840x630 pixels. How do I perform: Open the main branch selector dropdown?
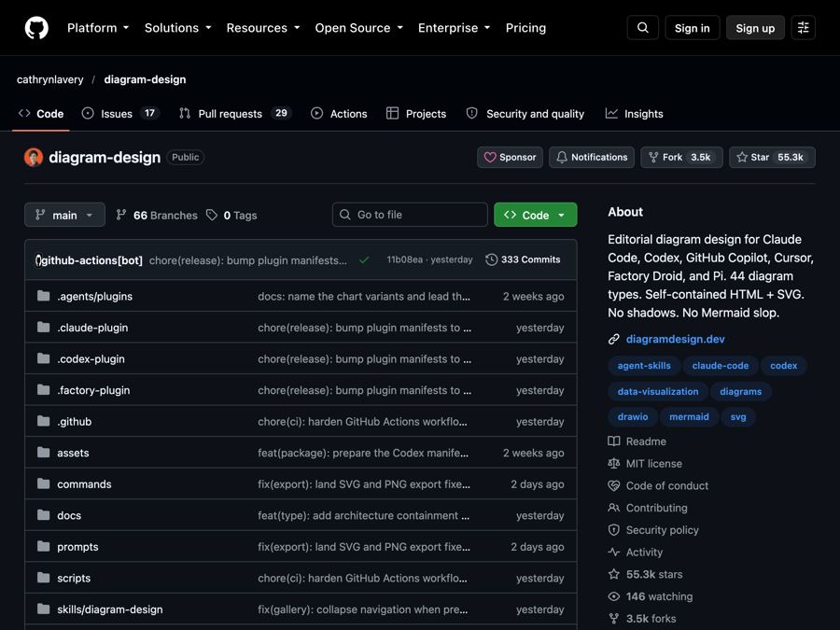tap(64, 215)
